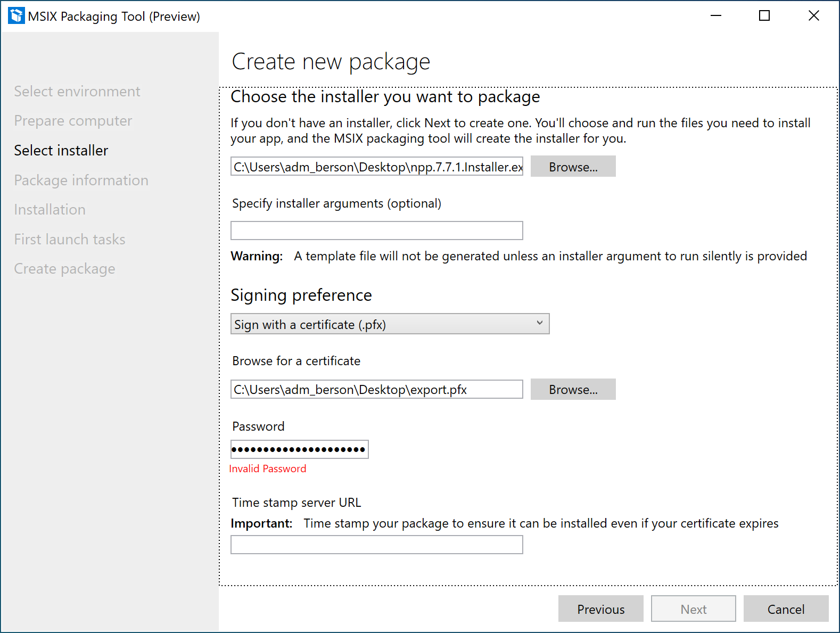
Task: Click the Invalid Password error message
Action: (268, 468)
